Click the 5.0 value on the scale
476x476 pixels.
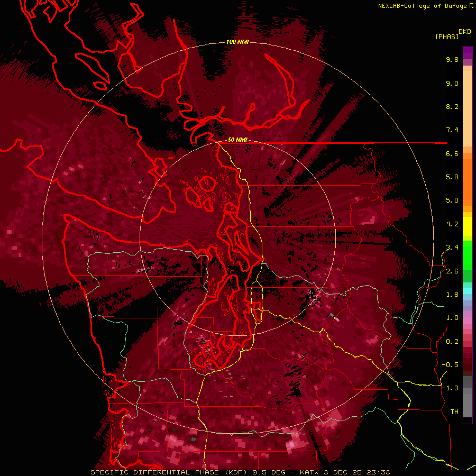[452, 200]
